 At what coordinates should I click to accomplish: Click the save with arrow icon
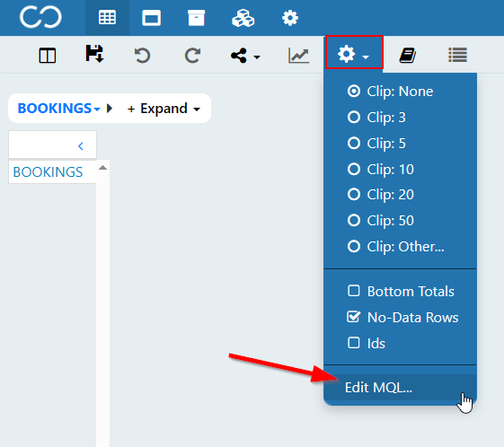click(94, 54)
